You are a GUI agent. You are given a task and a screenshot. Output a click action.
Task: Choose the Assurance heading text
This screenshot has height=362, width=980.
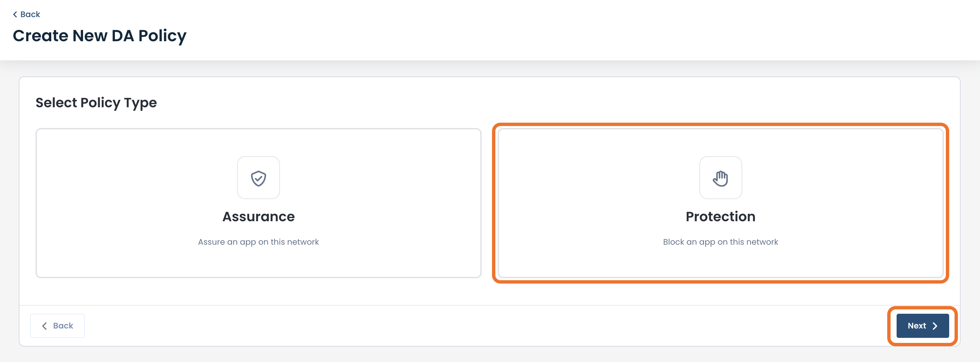pos(258,217)
